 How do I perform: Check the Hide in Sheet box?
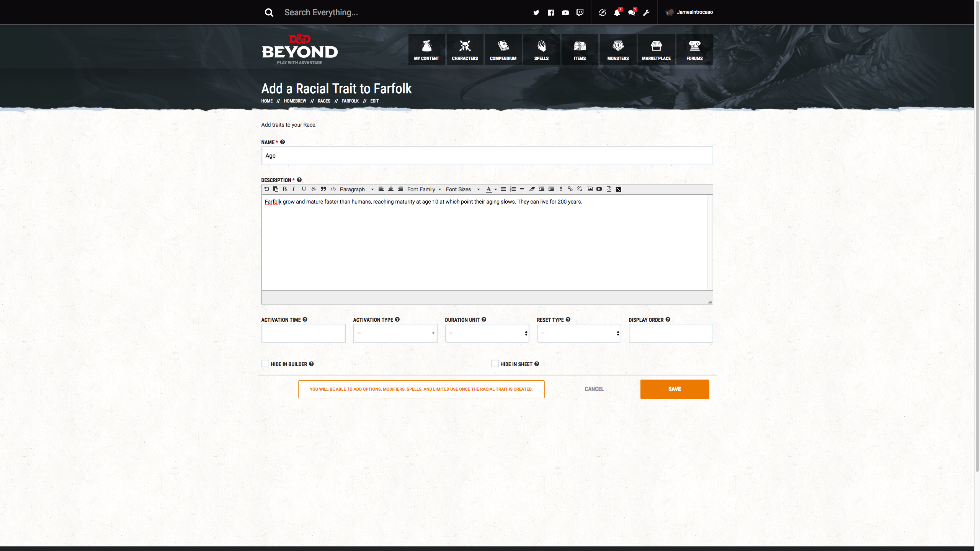(x=495, y=364)
